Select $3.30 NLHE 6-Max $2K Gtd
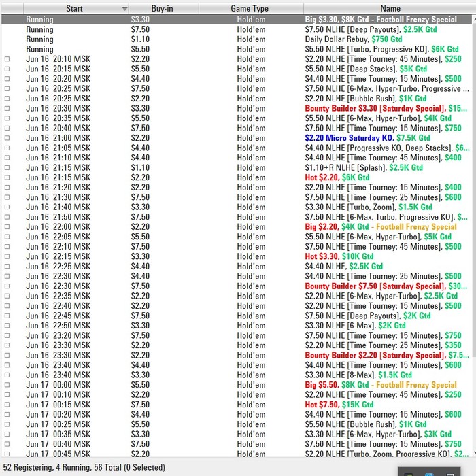The height and width of the screenshot is (476, 476). 237,326
